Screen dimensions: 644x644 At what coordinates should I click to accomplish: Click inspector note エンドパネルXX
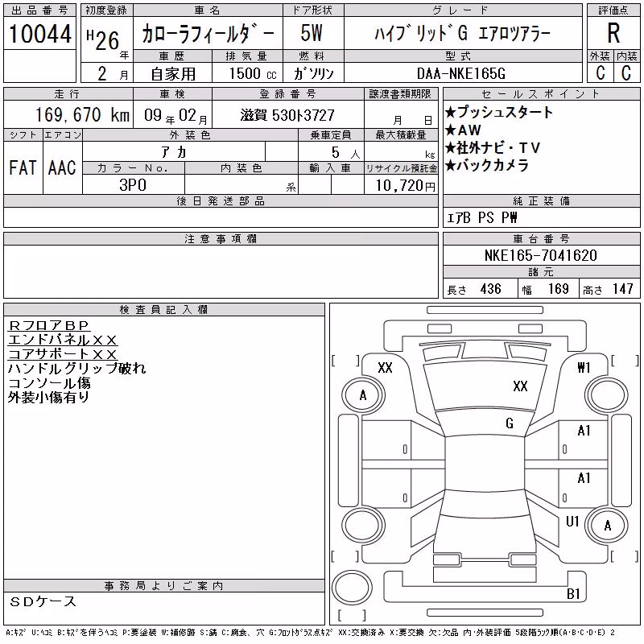pyautogui.click(x=63, y=340)
